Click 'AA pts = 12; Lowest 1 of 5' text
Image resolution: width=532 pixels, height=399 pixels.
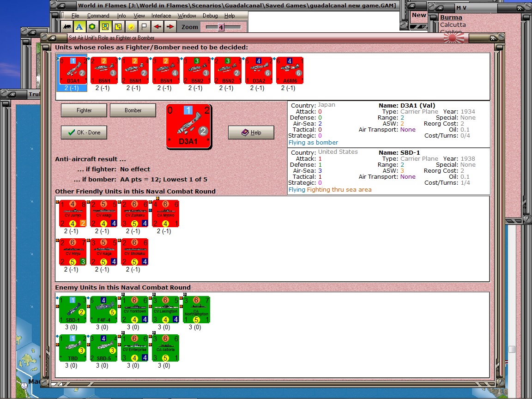click(x=163, y=180)
